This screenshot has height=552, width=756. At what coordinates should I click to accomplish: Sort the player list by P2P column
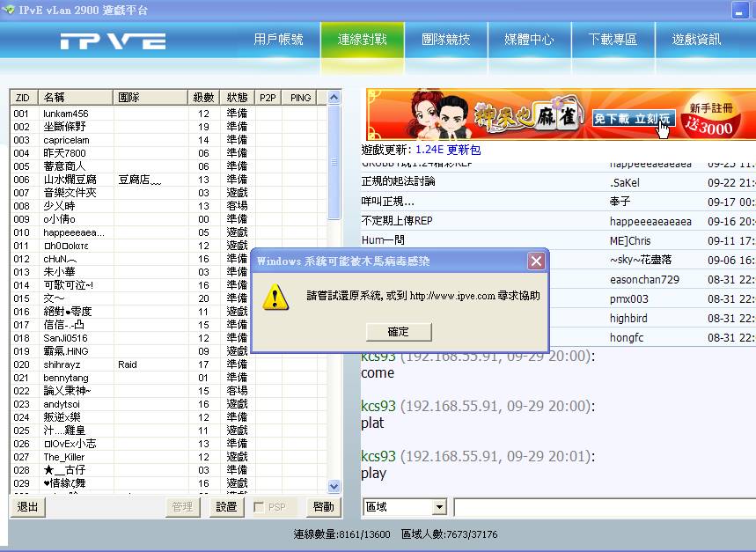pyautogui.click(x=268, y=98)
